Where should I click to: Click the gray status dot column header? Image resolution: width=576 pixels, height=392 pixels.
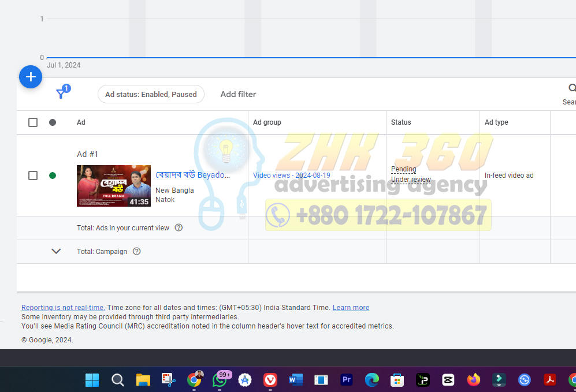53,122
